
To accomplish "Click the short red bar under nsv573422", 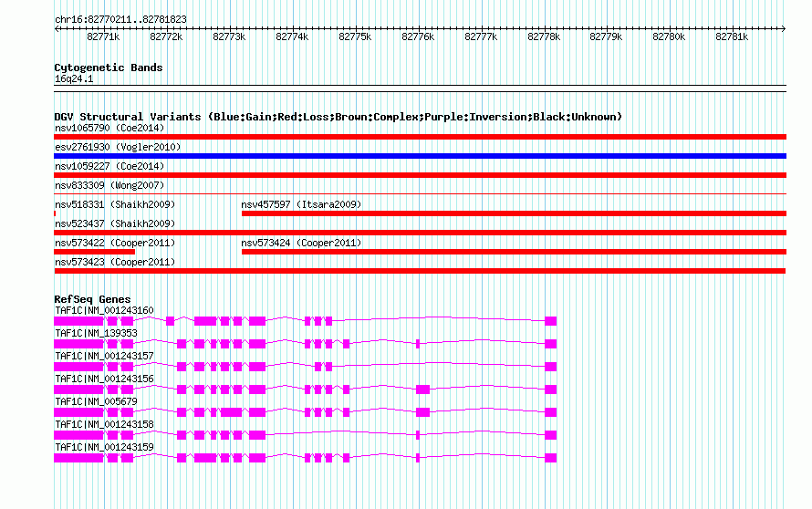I will (94, 252).
